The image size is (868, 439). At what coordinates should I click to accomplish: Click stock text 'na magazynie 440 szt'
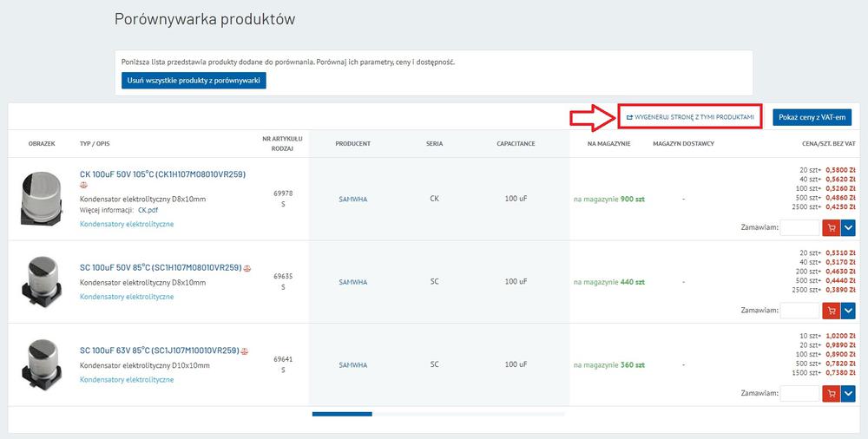[609, 282]
